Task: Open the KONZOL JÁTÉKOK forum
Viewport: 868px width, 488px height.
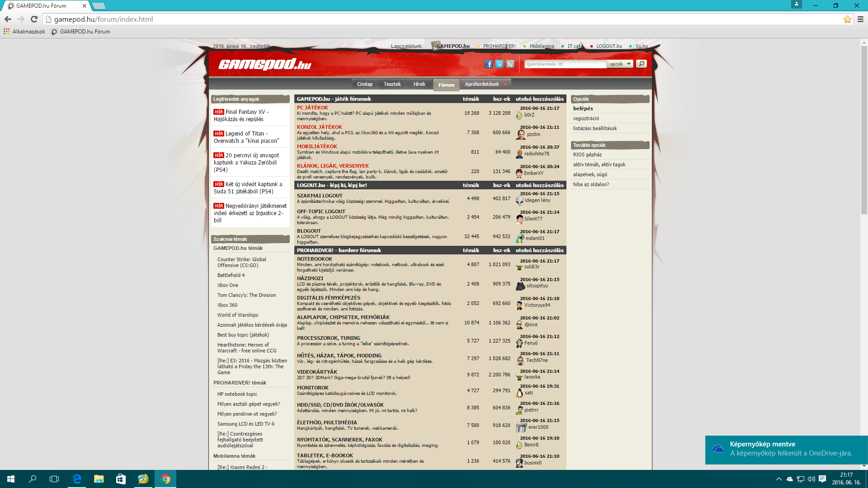Action: click(x=319, y=127)
